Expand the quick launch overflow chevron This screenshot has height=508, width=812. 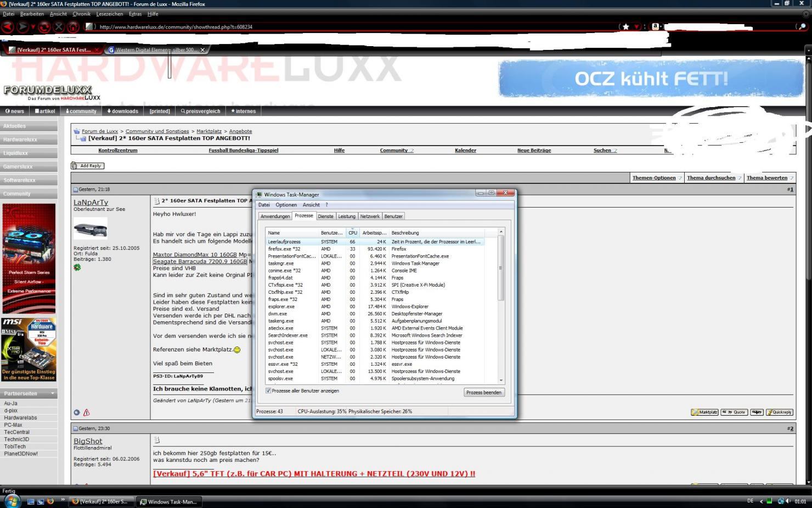(x=63, y=500)
